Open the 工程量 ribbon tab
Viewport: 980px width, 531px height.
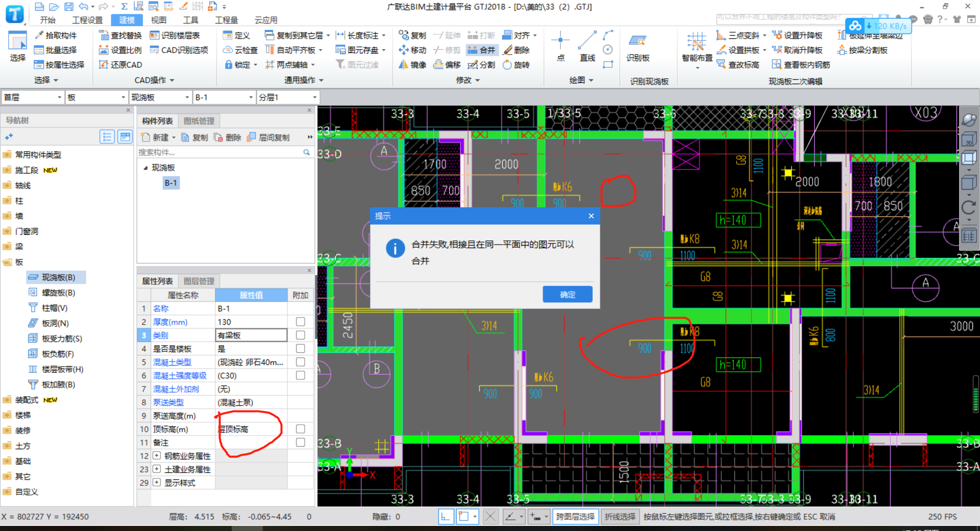click(x=226, y=20)
